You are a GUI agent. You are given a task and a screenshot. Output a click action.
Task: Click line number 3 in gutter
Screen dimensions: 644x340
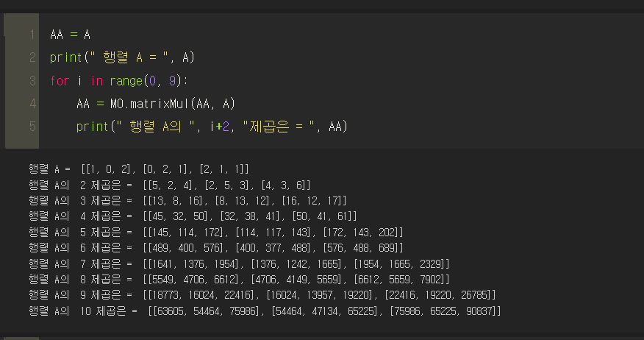(x=32, y=80)
